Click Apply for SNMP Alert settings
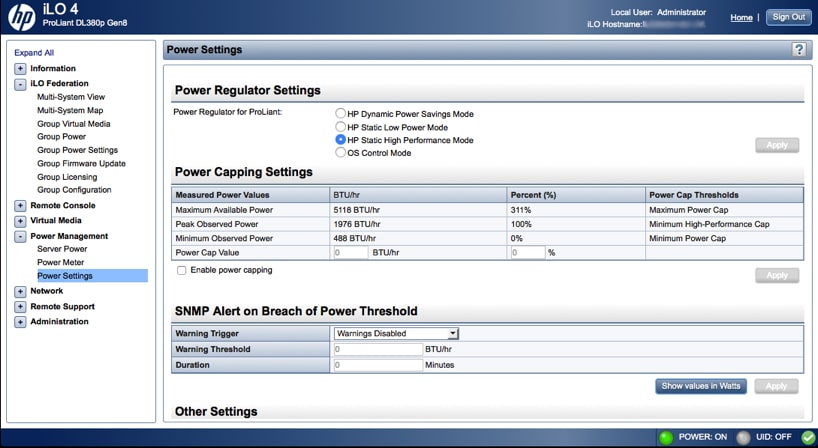The image size is (818, 448). pyautogui.click(x=776, y=386)
